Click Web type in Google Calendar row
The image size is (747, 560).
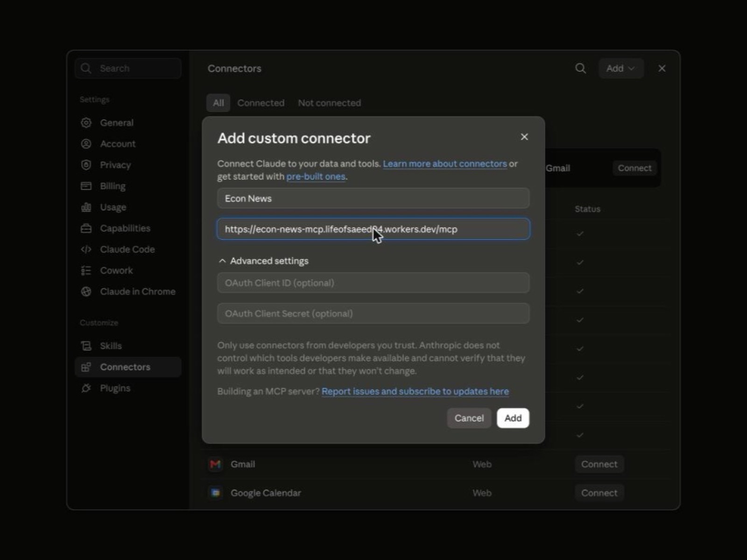pos(482,493)
